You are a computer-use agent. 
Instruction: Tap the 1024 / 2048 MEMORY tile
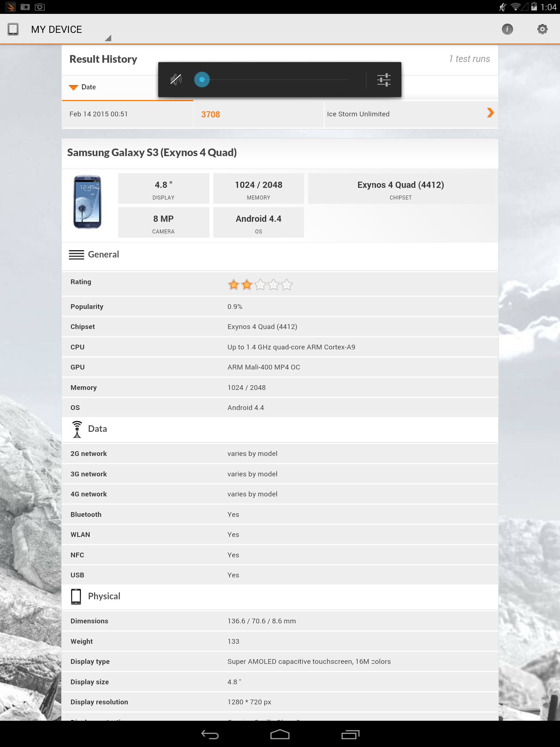click(258, 189)
